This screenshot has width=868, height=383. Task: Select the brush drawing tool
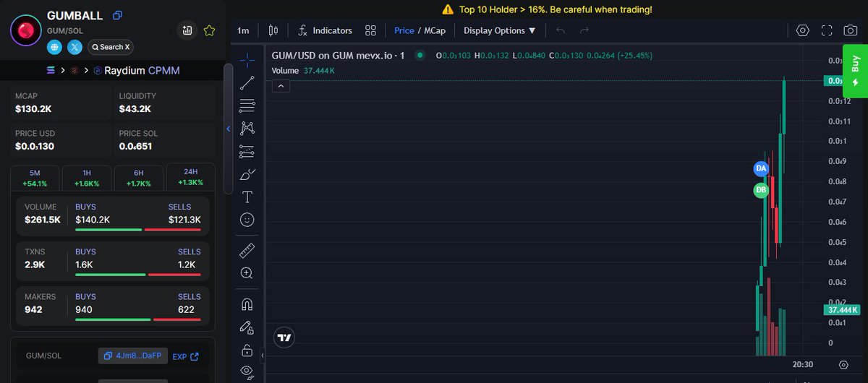point(247,173)
